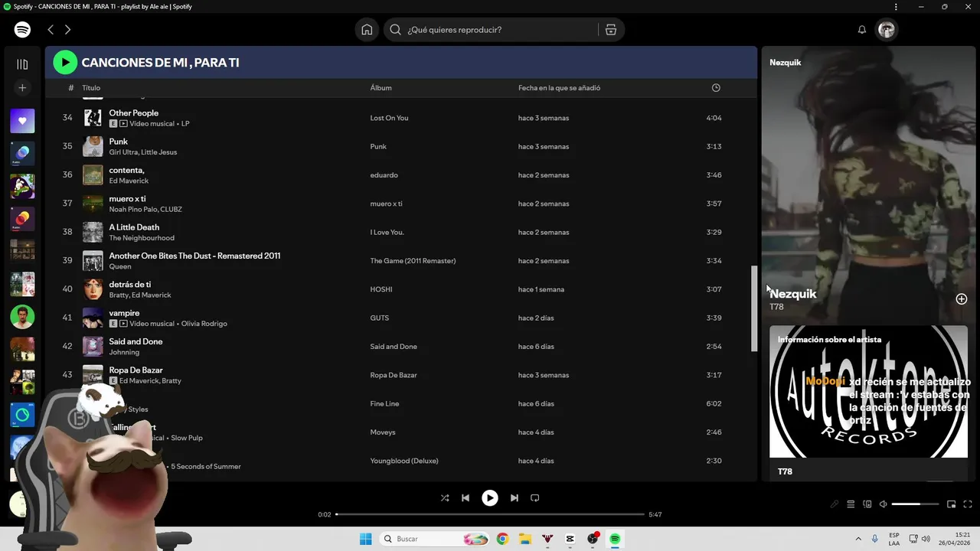Go back with the left arrow
This screenshot has height=551, width=980.
[x=51, y=30]
